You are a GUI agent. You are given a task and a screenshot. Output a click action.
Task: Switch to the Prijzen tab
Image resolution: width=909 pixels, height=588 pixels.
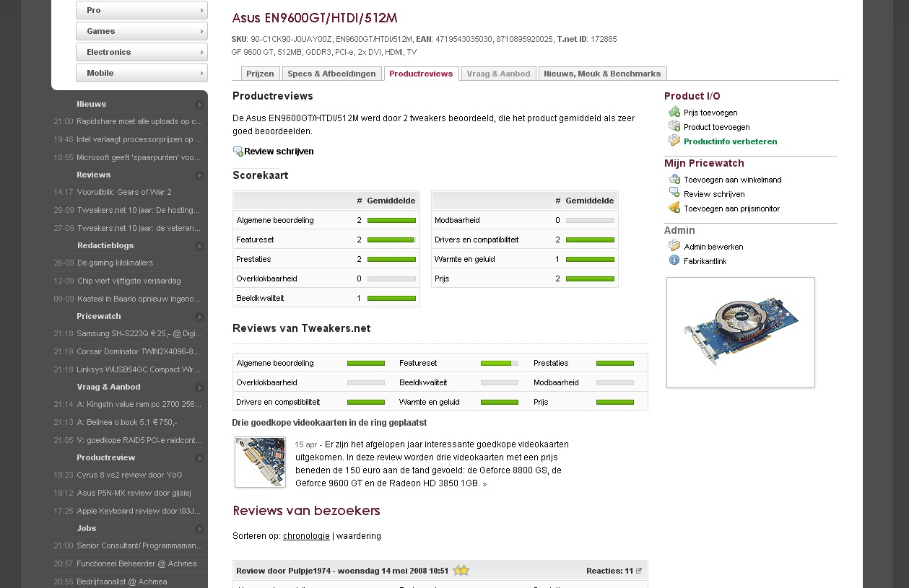pos(260,74)
